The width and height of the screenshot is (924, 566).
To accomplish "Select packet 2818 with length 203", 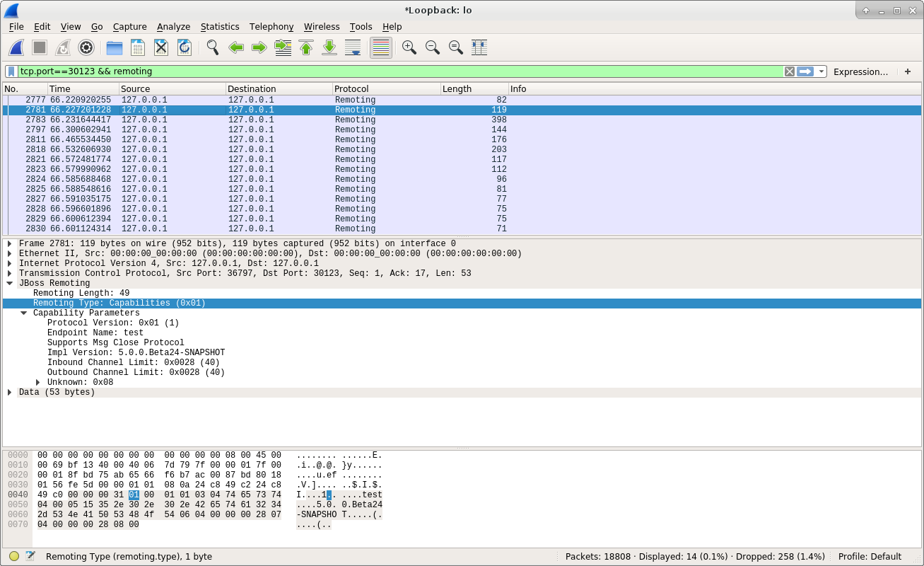I will 462,149.
